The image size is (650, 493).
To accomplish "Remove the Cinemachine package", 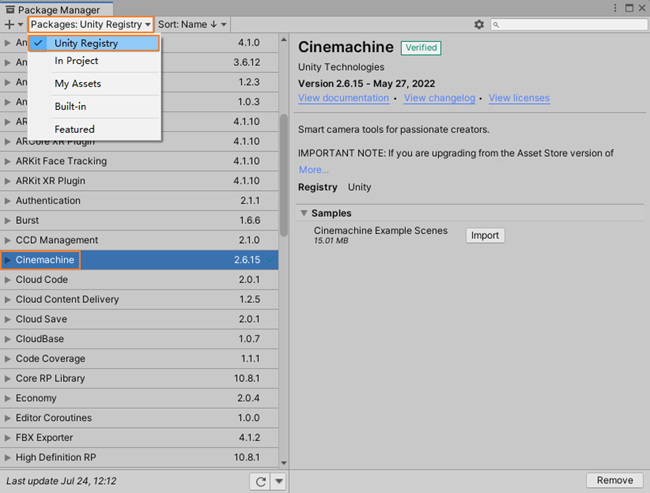I will 614,480.
